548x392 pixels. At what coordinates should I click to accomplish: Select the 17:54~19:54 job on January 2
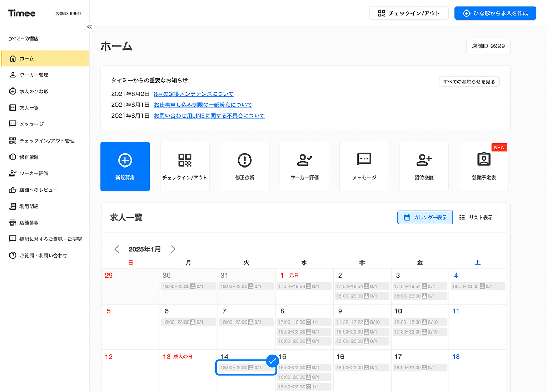[362, 286]
